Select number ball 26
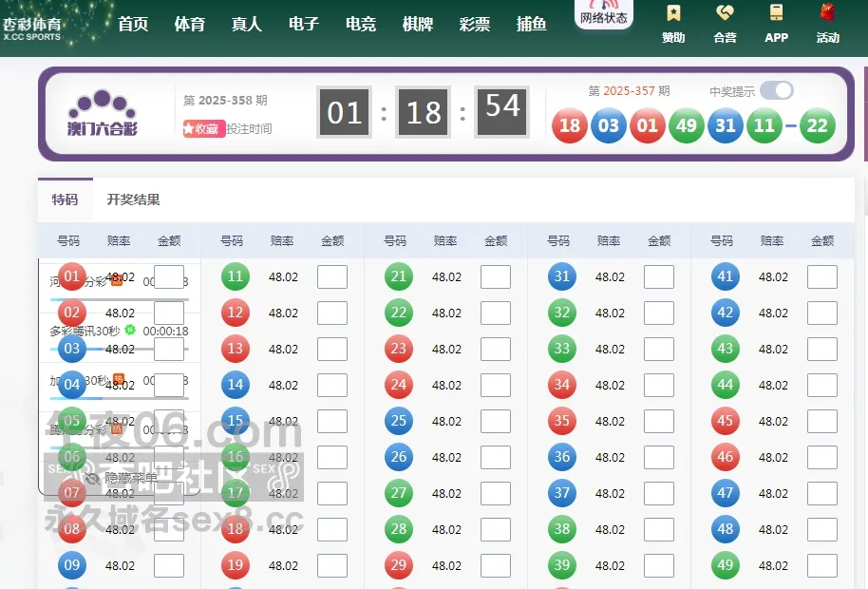 (399, 457)
